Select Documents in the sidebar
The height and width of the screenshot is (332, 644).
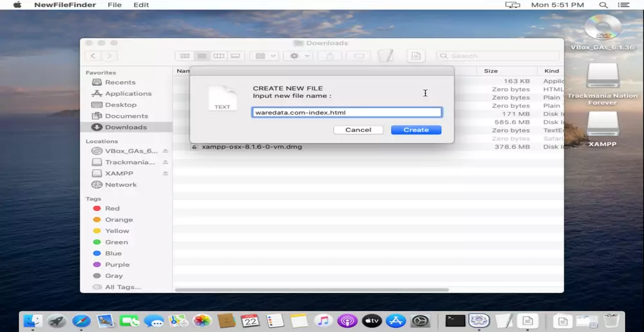126,116
